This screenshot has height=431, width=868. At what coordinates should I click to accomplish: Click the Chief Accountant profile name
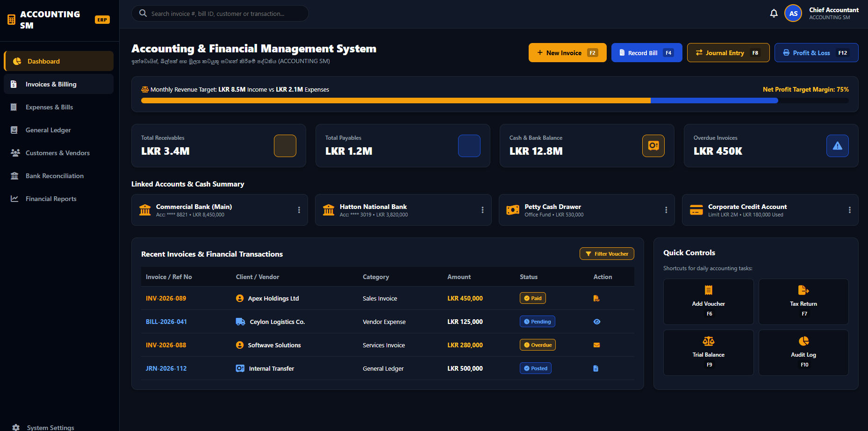[x=834, y=10]
